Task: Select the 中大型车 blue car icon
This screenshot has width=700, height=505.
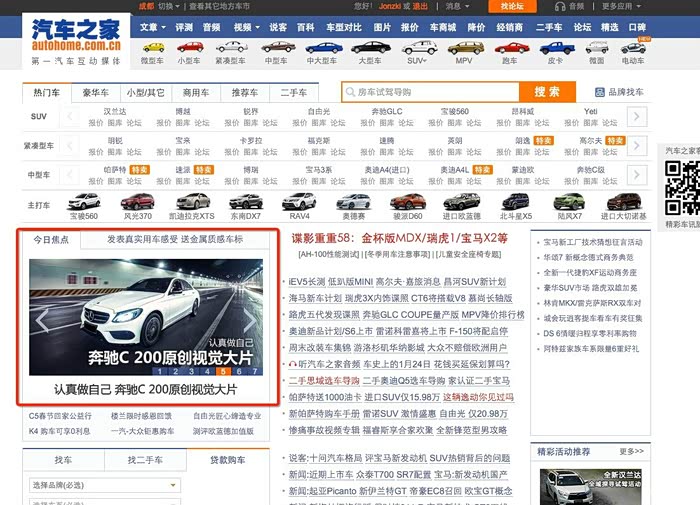Action: click(324, 47)
